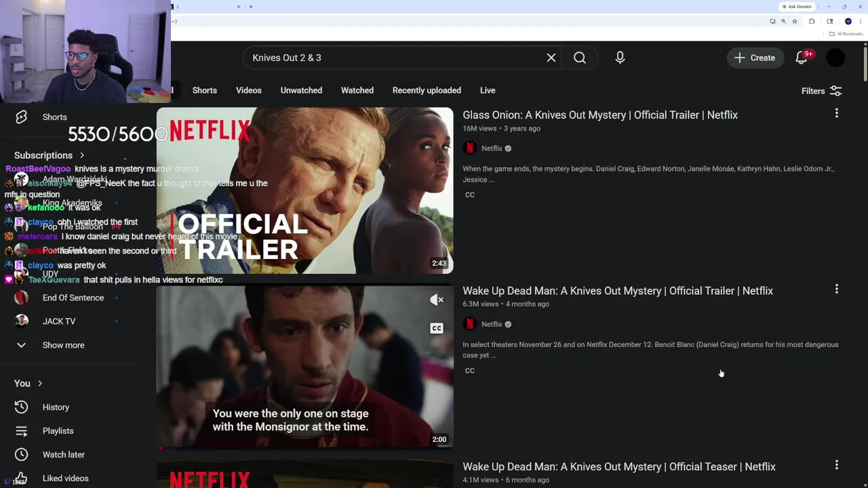Open more options for Glass Onion trailer
The width and height of the screenshot is (868, 488).
tap(837, 113)
